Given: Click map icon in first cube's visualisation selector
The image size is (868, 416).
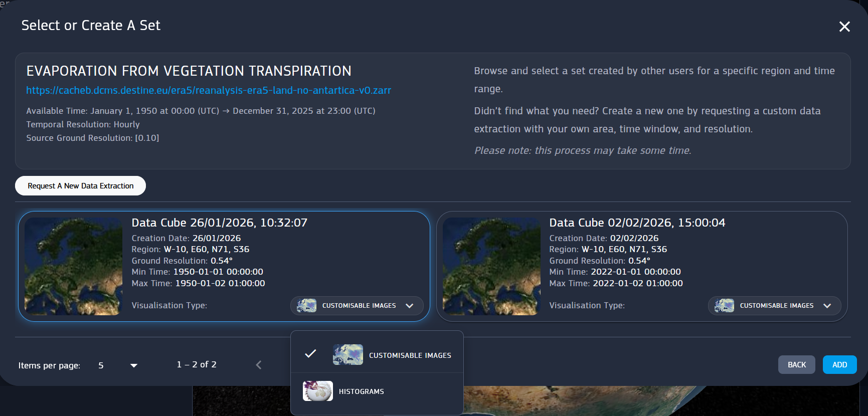Looking at the screenshot, I should (x=306, y=306).
